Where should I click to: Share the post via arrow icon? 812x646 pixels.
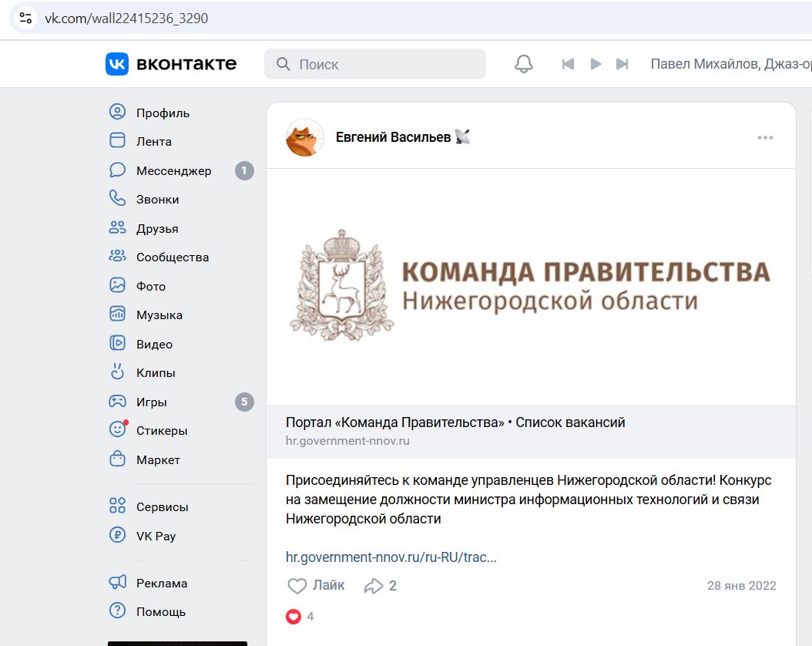coord(374,585)
